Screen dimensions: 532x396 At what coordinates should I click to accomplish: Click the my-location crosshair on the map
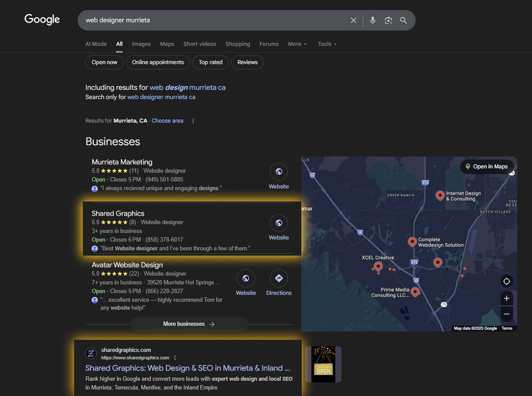tap(506, 281)
